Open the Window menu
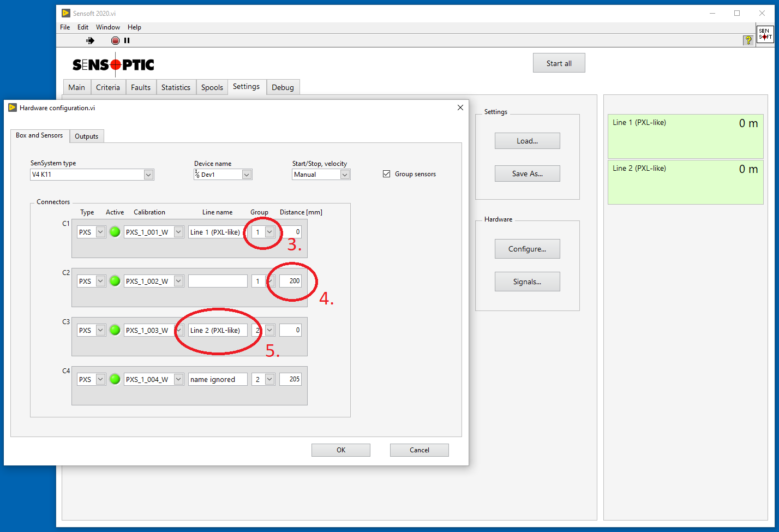 (x=108, y=27)
